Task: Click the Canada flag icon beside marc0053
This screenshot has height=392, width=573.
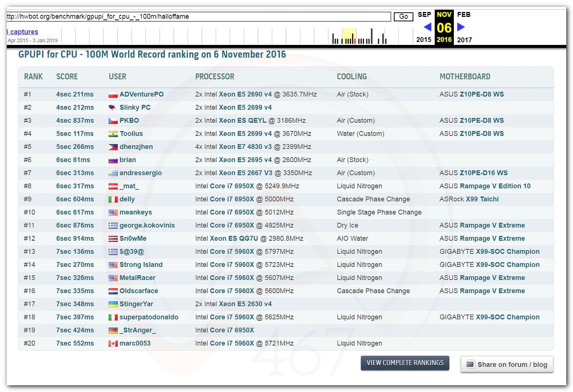Action: [113, 344]
